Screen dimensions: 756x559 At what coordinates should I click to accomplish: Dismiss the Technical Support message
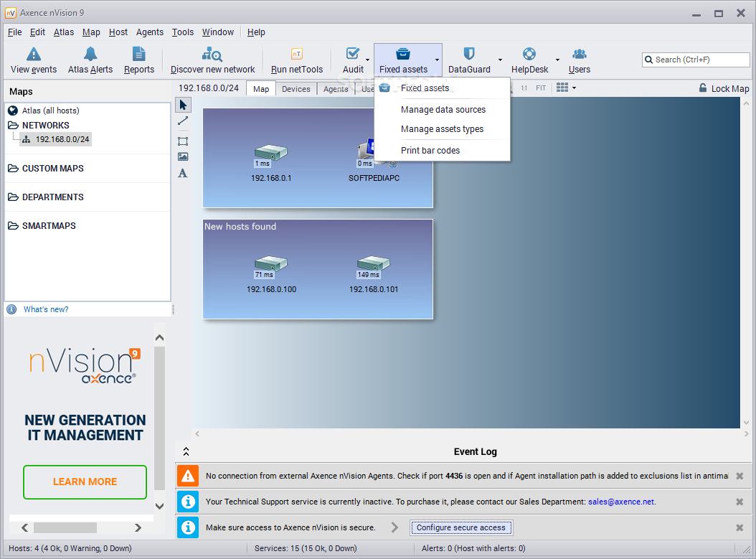(x=739, y=502)
